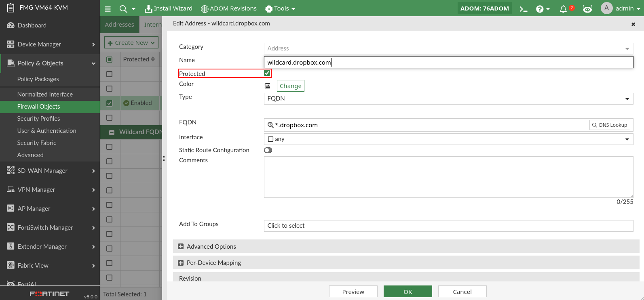Click into the Comments text area
The image size is (644, 300).
(448, 177)
